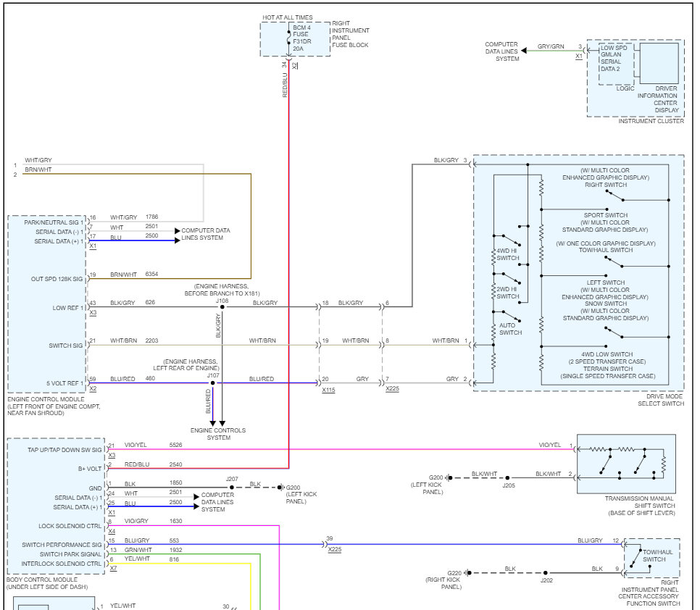Click the "G220" ground label
The image size is (700, 610).
(x=454, y=573)
